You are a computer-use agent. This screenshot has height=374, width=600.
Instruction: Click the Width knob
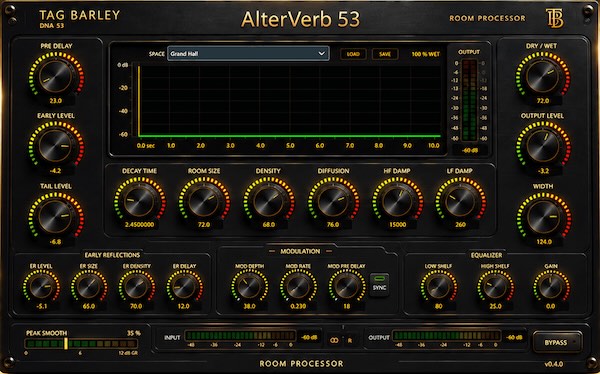[543, 217]
